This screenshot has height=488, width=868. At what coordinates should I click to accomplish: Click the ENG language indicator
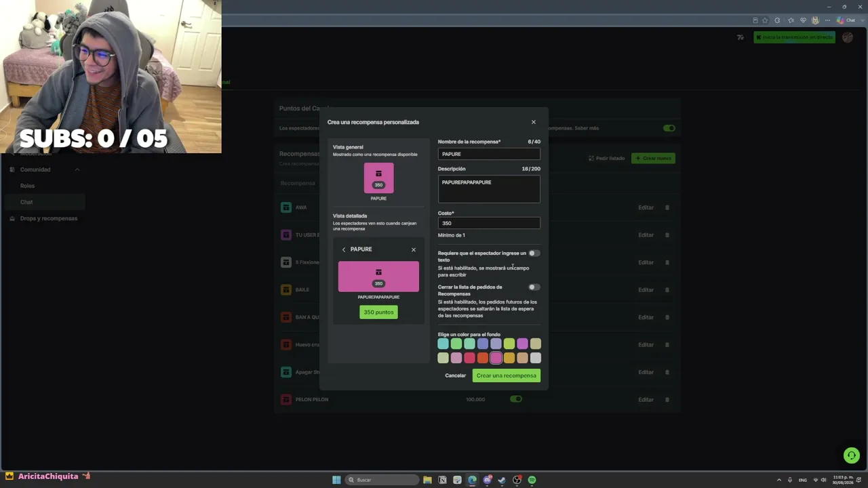click(804, 480)
